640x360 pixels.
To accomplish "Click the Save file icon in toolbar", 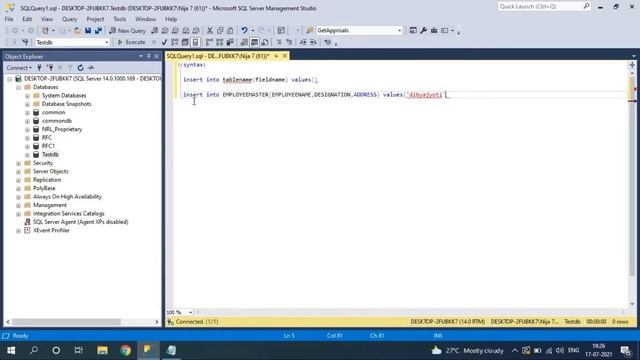I will click(88, 31).
